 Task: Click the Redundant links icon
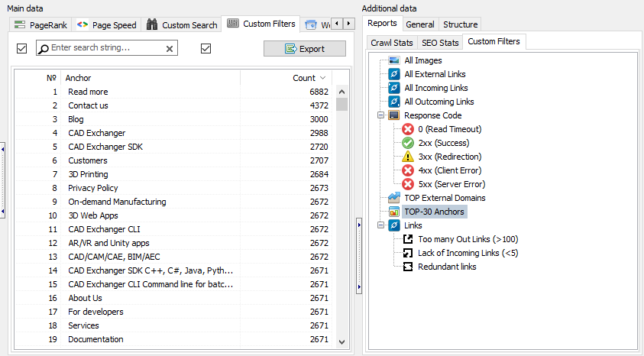(x=408, y=267)
